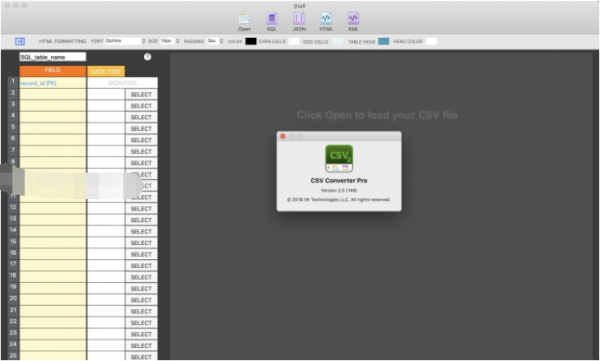The image size is (600, 361).
Task: Open SELECT data type for row 3
Action: tap(141, 106)
